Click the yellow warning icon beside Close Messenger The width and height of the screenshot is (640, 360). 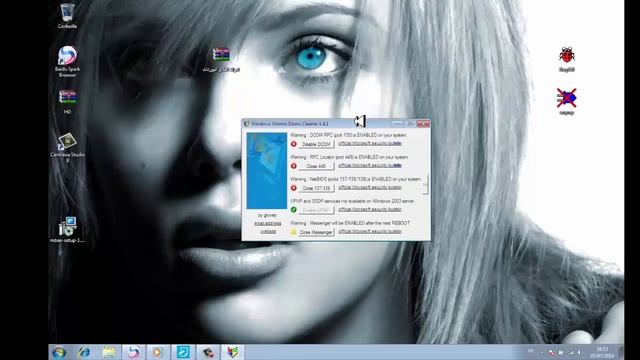click(x=293, y=232)
